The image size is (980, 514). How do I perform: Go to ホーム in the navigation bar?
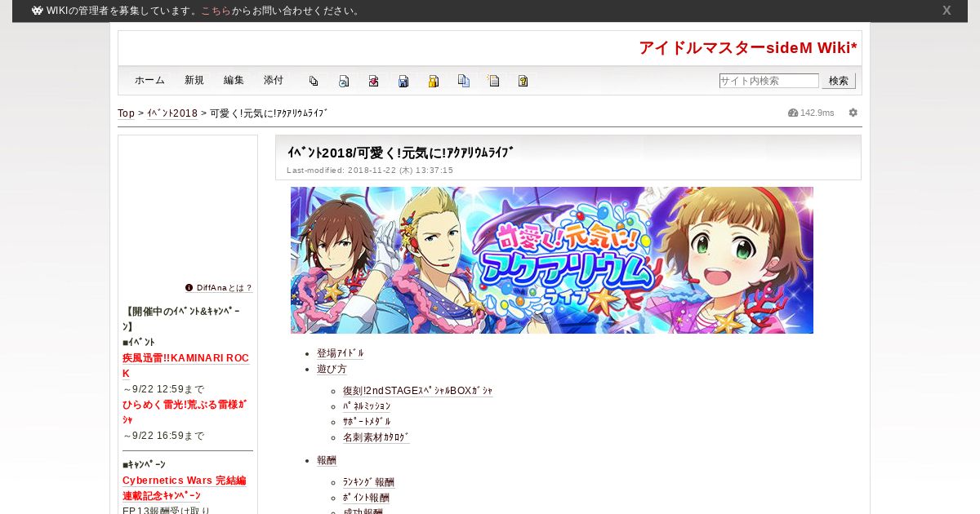(149, 80)
